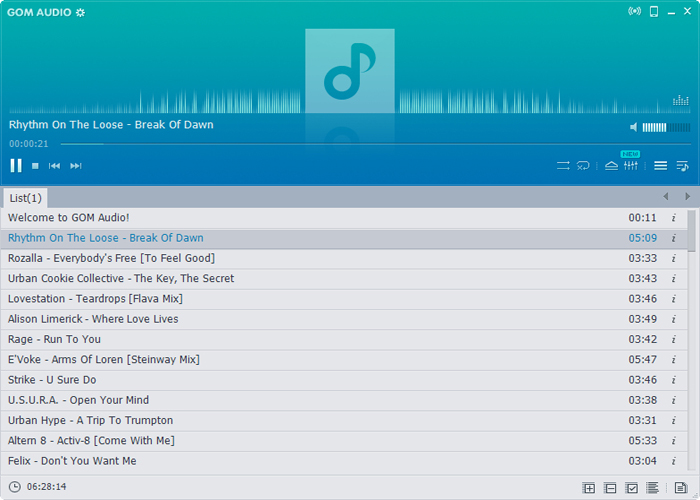Select Strike - U Sure Do track
Image resolution: width=700 pixels, height=500 pixels.
[344, 380]
